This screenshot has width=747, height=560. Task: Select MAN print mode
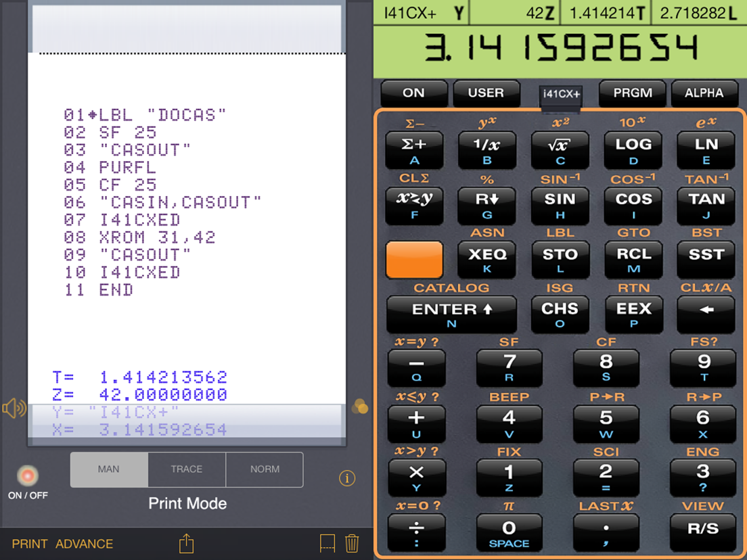click(x=109, y=469)
